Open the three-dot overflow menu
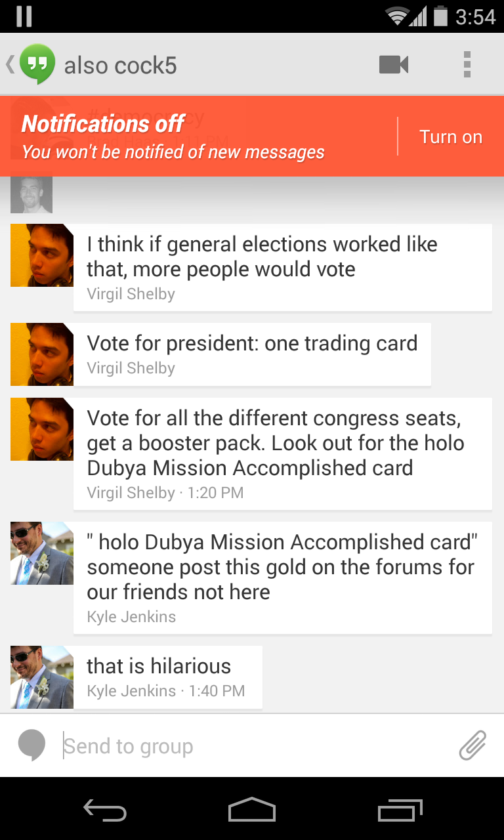The width and height of the screenshot is (504, 840). (x=467, y=64)
